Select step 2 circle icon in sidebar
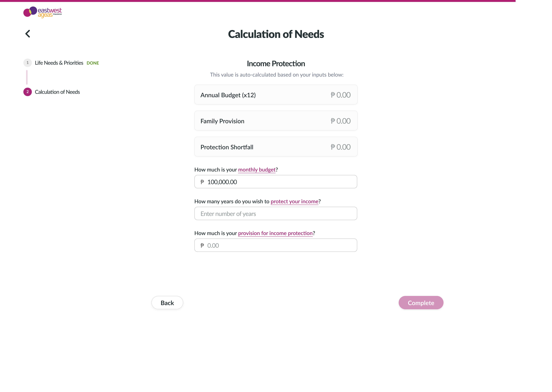Image resolution: width=552 pixels, height=392 pixels. 28,92
